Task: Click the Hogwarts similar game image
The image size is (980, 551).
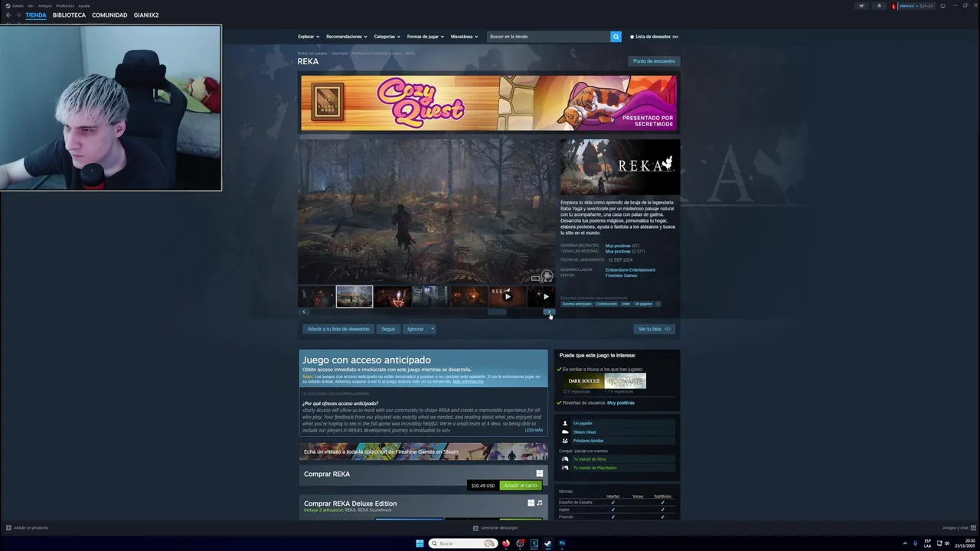Action: 626,381
